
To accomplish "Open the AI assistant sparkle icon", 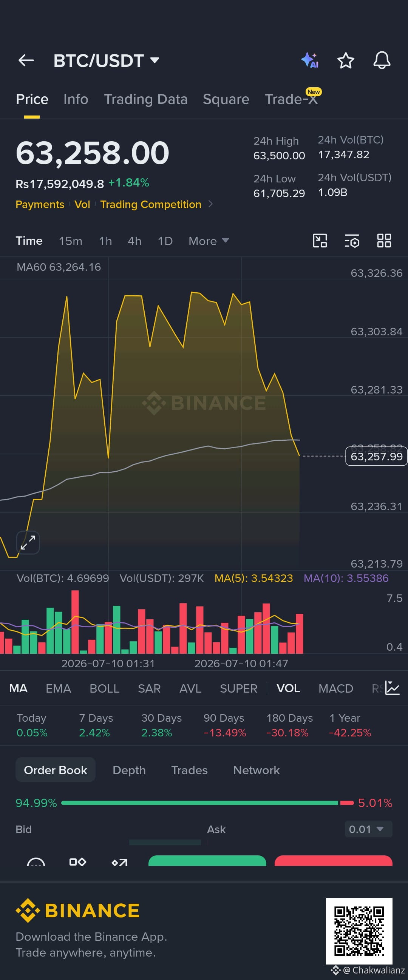I will click(x=310, y=60).
